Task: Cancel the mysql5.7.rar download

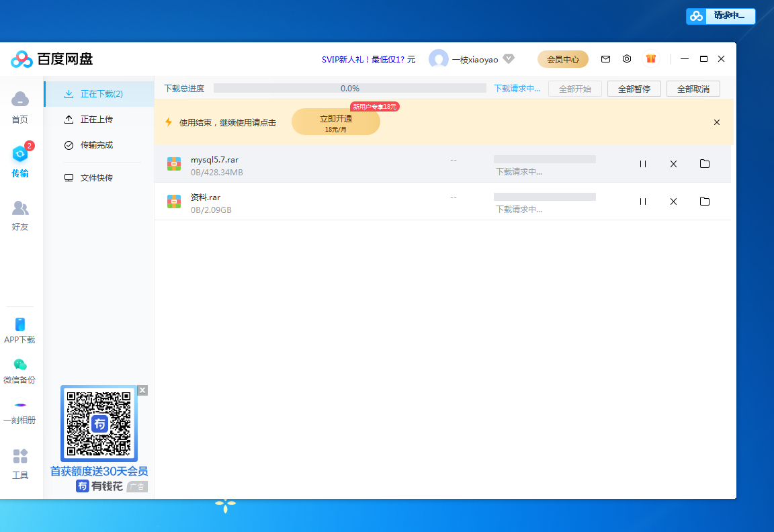Action: click(x=673, y=164)
